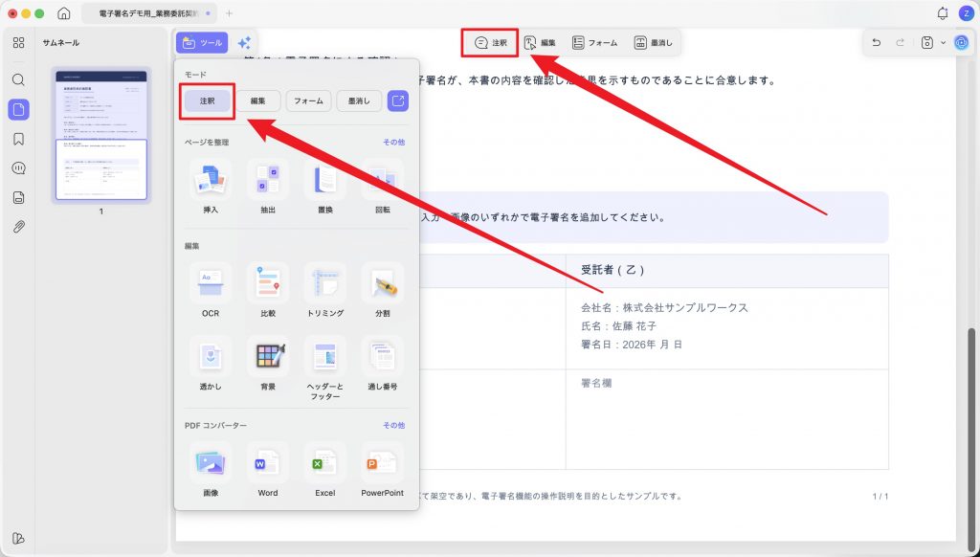This screenshot has width=980, height=557.
Task: Convert PDF to Excel
Action: click(x=325, y=470)
